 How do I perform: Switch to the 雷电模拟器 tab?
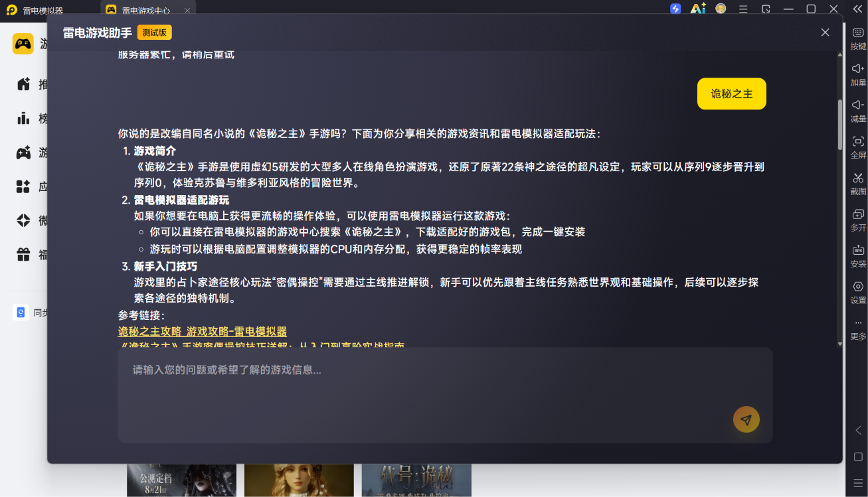(35, 11)
